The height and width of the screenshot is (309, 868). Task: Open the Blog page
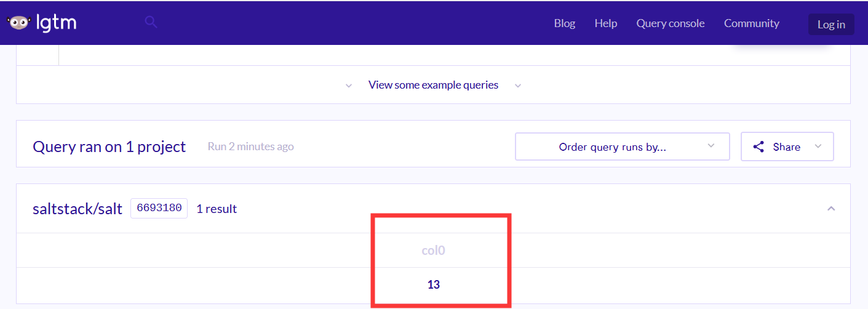pos(565,23)
